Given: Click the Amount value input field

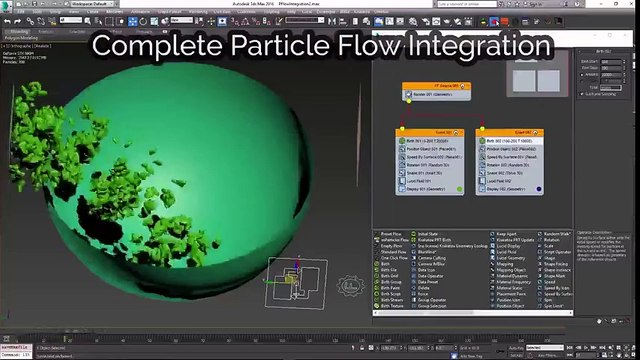Looking at the screenshot, I should tap(611, 75).
